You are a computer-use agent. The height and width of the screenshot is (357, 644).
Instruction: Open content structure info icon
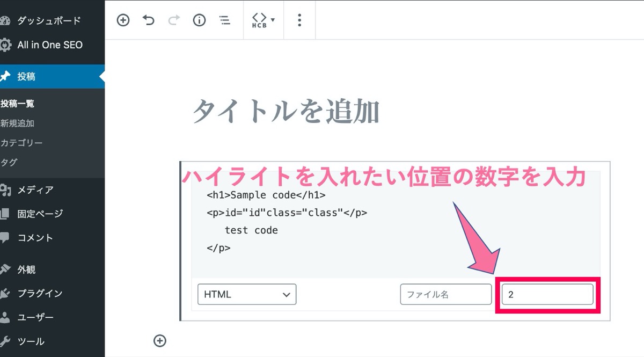click(x=199, y=20)
